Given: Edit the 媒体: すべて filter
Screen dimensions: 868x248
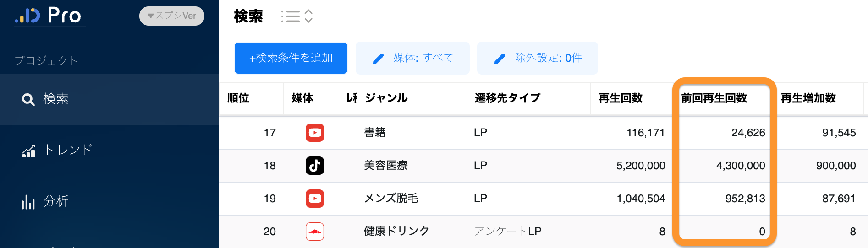Looking at the screenshot, I should point(412,58).
